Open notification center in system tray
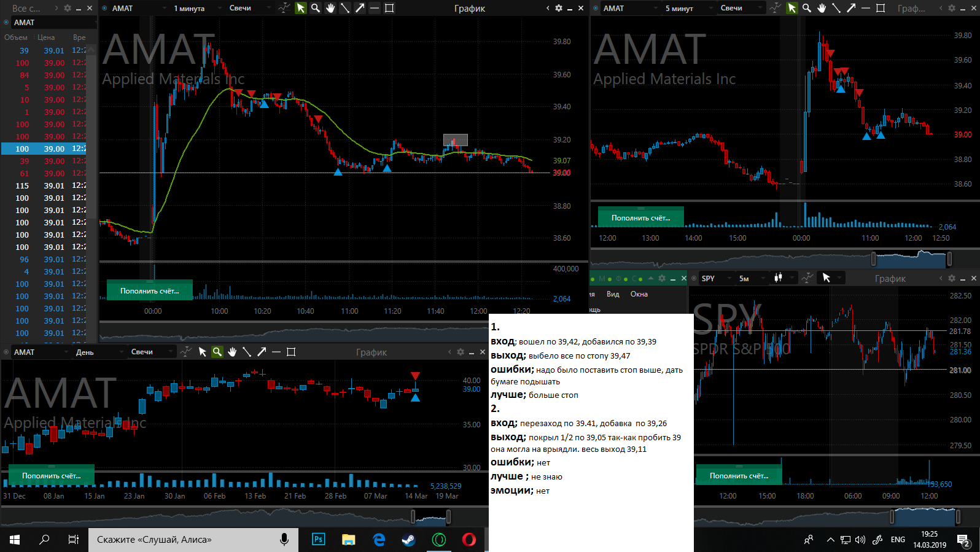The width and height of the screenshot is (980, 552). tap(963, 540)
